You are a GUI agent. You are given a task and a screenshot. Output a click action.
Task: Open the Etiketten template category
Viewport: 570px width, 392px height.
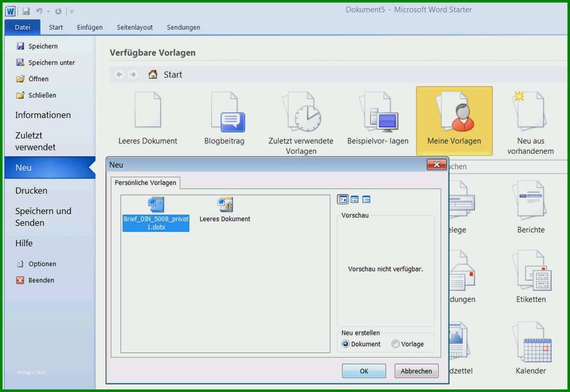(531, 277)
